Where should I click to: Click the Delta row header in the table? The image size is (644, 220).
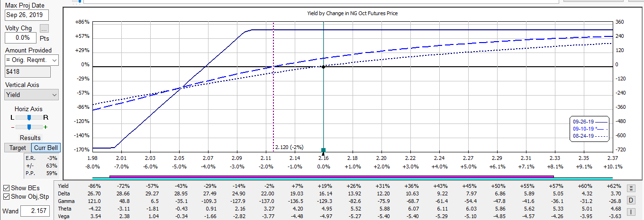click(63, 194)
